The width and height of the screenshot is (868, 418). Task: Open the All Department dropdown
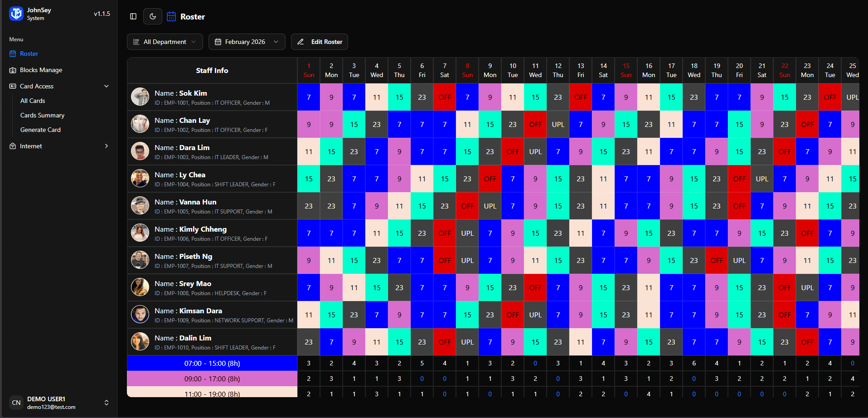(165, 42)
